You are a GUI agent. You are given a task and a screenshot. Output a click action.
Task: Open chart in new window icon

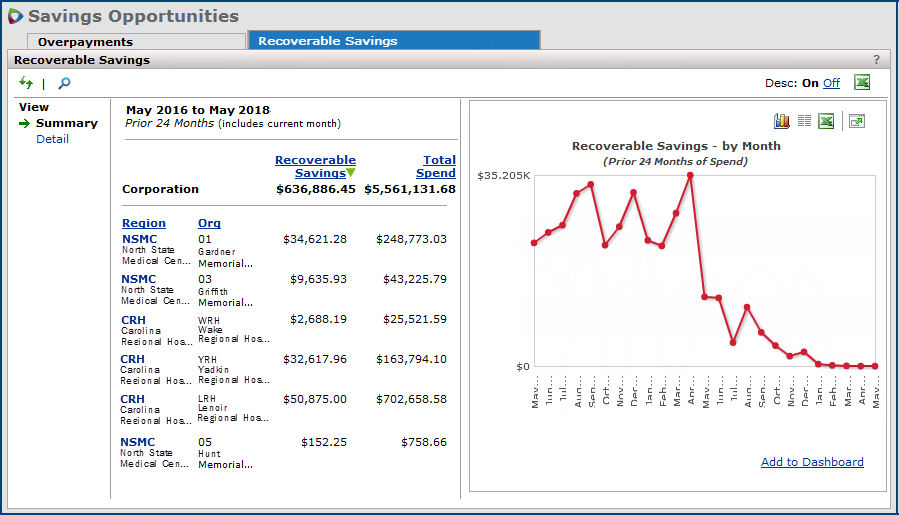pos(857,121)
